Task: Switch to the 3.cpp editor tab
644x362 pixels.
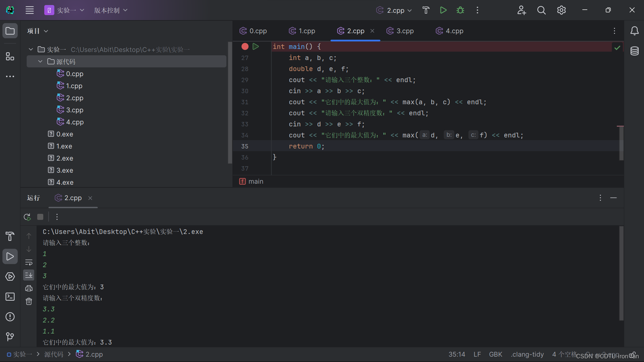Action: tap(400, 31)
